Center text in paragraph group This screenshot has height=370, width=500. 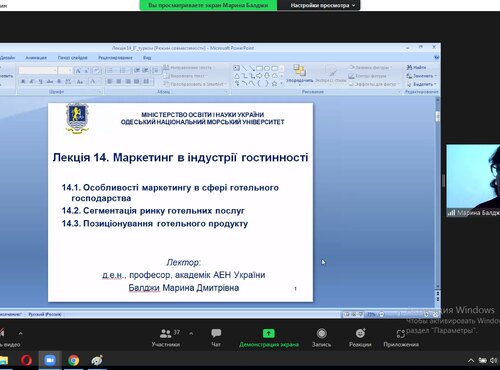click(119, 81)
